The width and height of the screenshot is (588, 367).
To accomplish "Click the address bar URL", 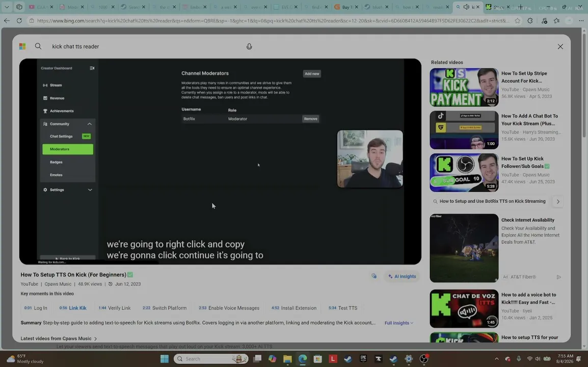I will pos(273,20).
